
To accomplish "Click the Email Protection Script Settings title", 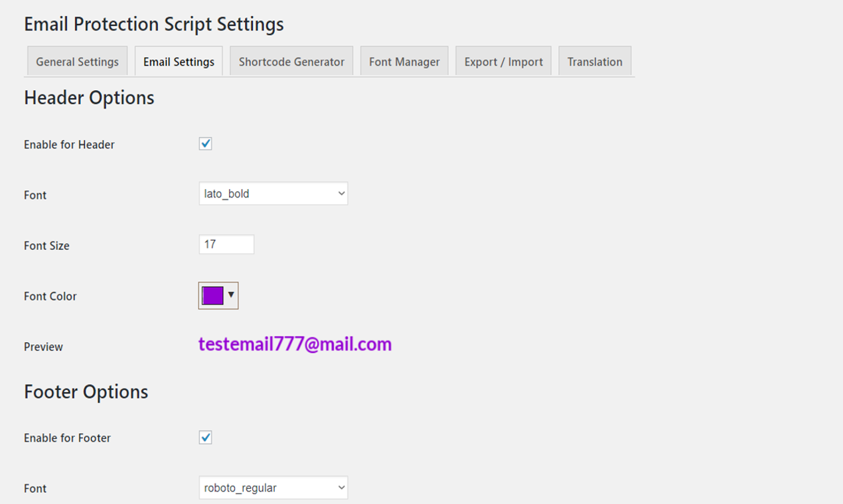I will pos(153,24).
